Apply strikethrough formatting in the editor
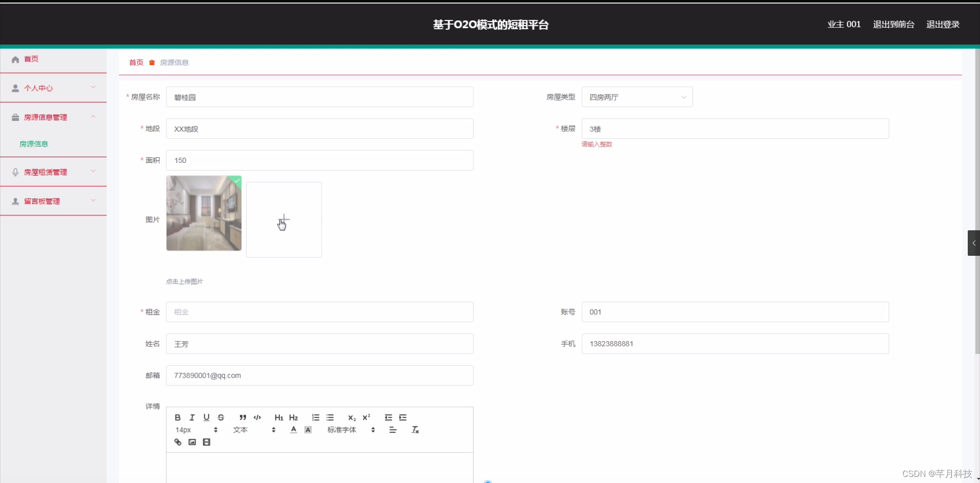Image resolution: width=980 pixels, height=483 pixels. [220, 417]
